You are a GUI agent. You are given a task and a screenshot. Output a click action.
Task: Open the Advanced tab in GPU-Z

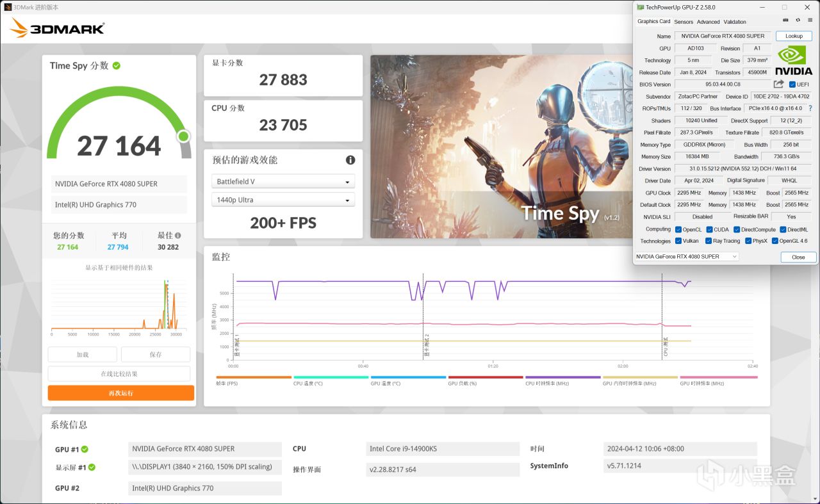click(709, 22)
